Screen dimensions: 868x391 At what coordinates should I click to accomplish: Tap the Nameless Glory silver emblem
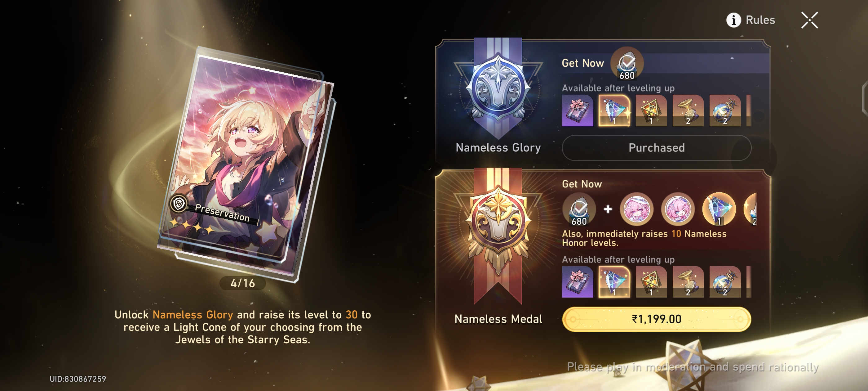point(498,88)
